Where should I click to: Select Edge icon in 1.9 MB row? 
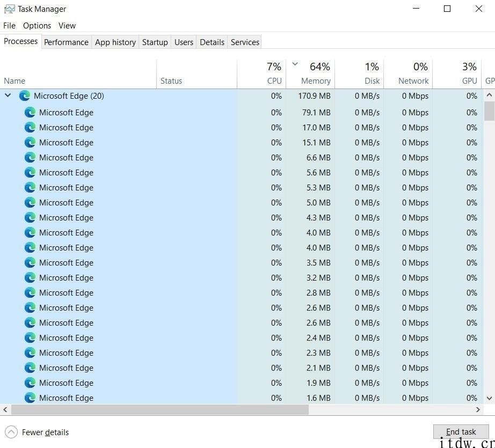(30, 383)
